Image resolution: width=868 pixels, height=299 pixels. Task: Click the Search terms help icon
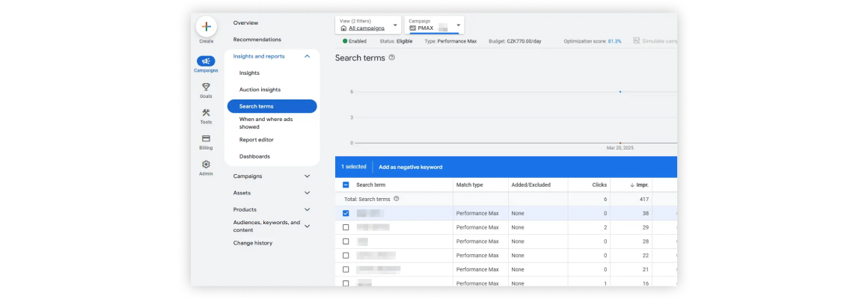pyautogui.click(x=392, y=58)
